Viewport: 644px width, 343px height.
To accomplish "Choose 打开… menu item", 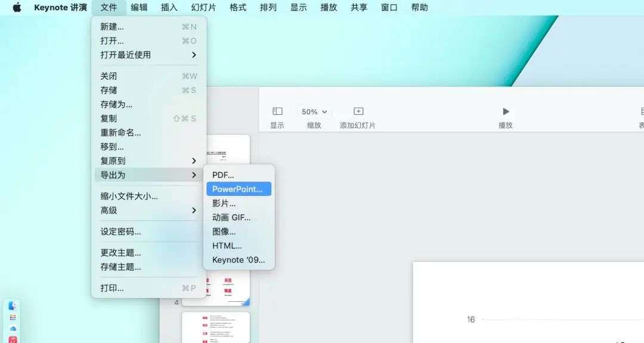I will tap(148, 40).
